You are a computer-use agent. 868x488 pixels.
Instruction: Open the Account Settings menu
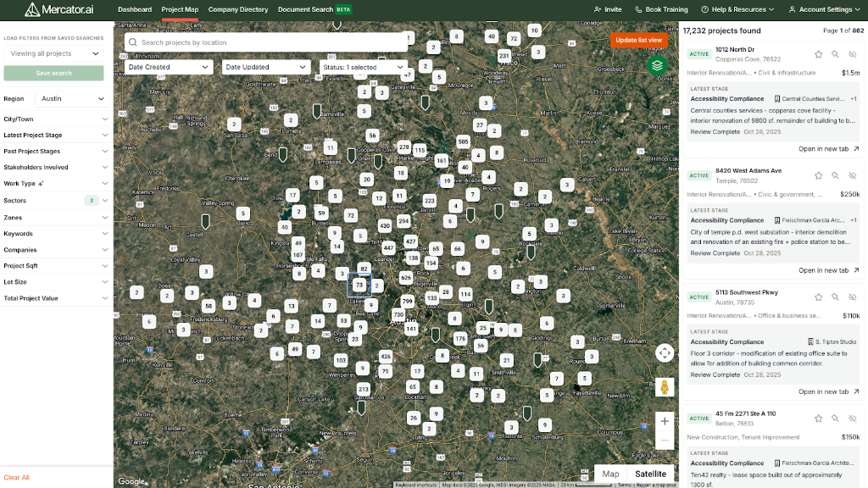[824, 9]
